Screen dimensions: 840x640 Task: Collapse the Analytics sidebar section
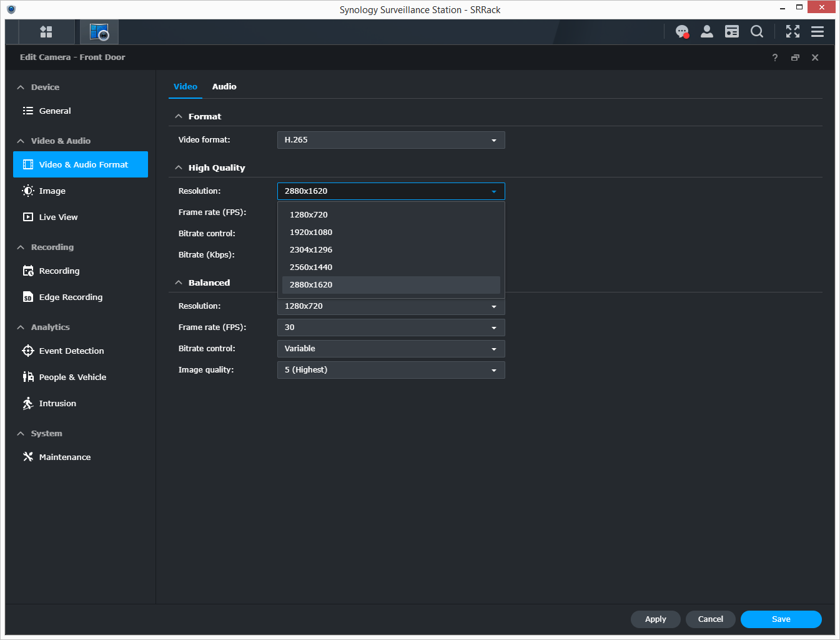[x=21, y=327]
